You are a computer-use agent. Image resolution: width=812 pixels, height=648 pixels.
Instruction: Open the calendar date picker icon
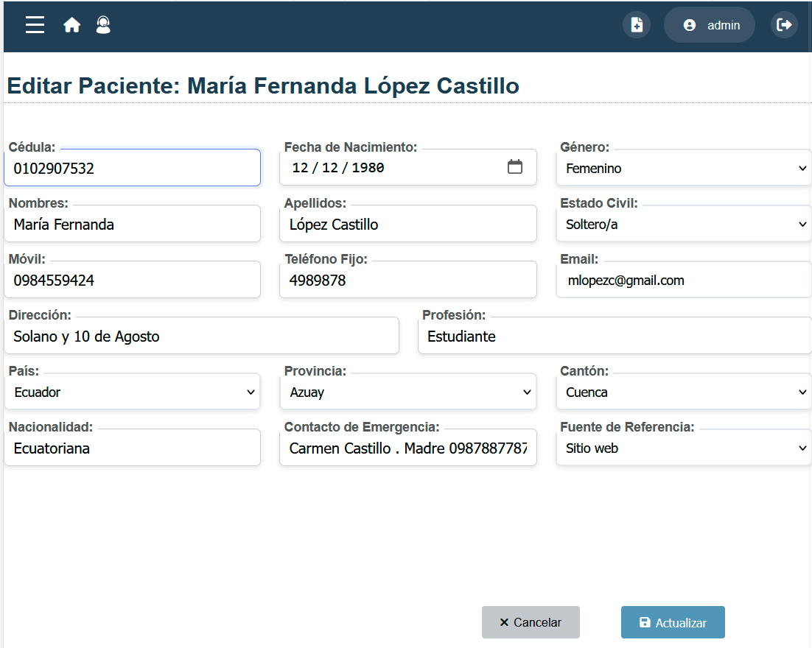point(515,166)
